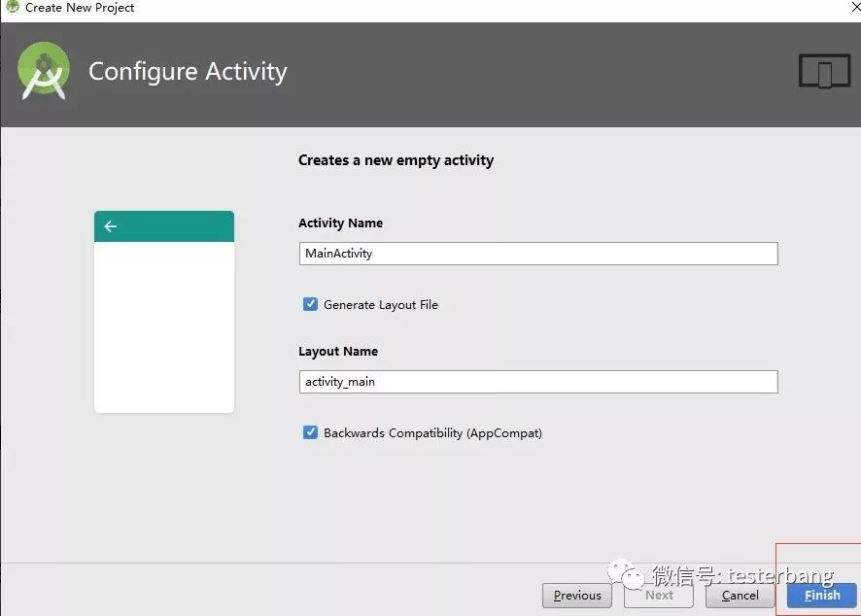
Task: Click the Cancel button
Action: tap(740, 596)
